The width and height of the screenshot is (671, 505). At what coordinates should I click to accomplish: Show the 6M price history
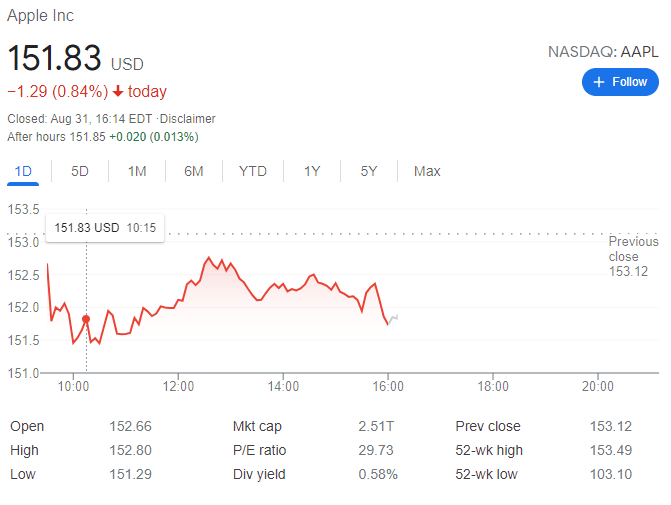[x=194, y=171]
